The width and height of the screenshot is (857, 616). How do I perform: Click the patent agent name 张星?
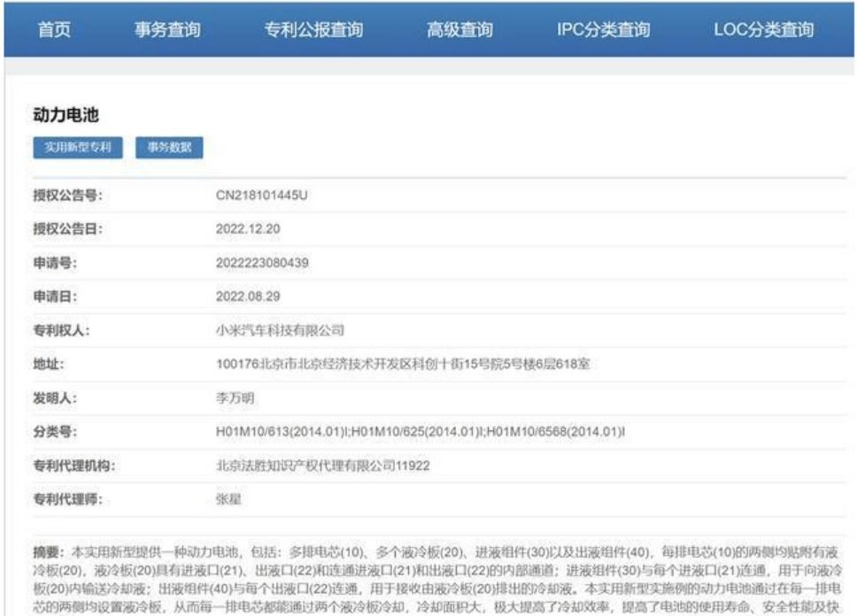click(x=228, y=499)
